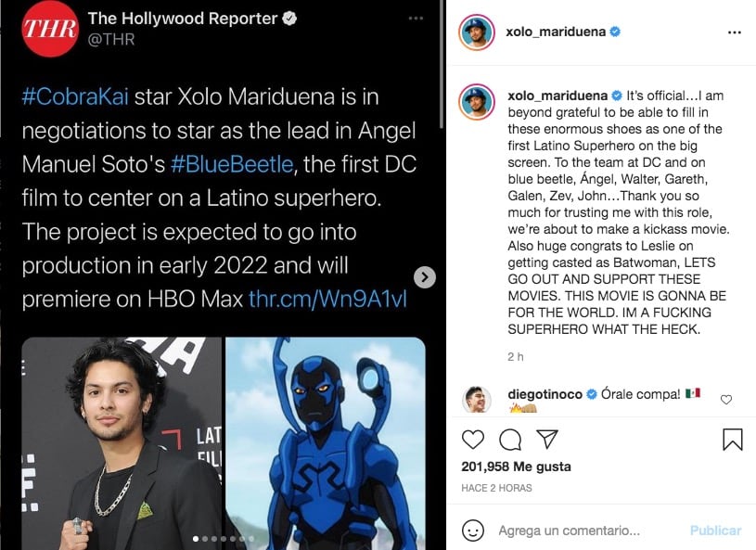Like diegotinoco's comment with the small heart
The width and height of the screenshot is (756, 550).
point(726,399)
